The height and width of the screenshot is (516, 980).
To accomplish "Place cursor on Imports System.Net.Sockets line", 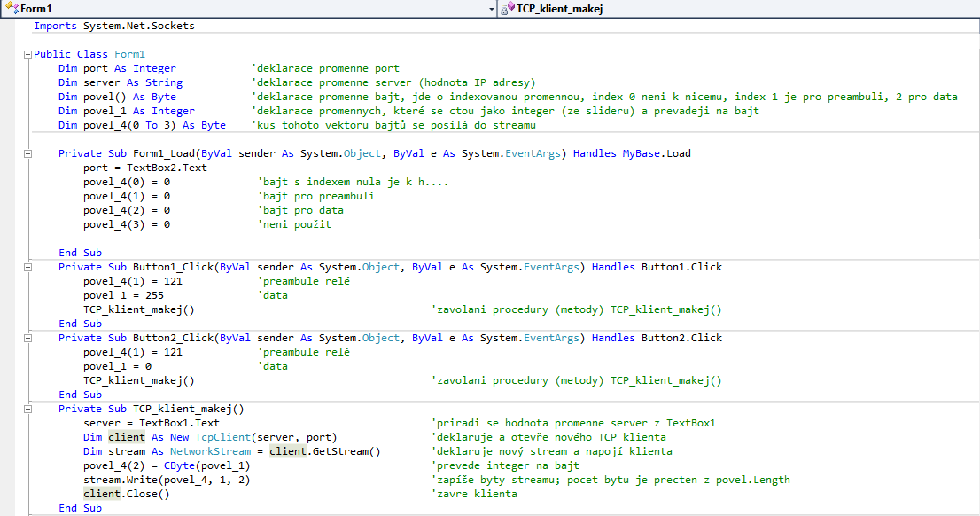I will click(113, 26).
